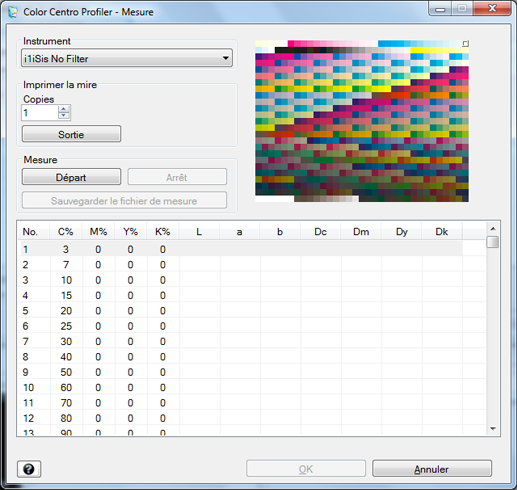Image resolution: width=517 pixels, height=490 pixels.
Task: Select table row number 4
Action: click(241, 295)
